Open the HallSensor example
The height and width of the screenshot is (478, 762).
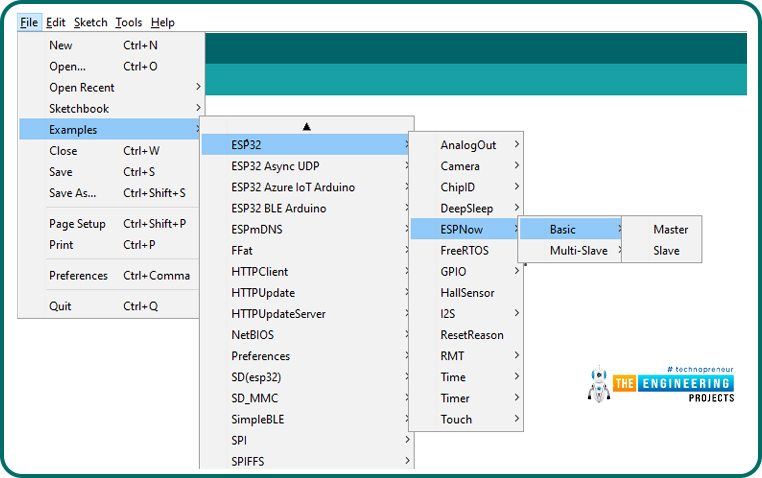466,293
